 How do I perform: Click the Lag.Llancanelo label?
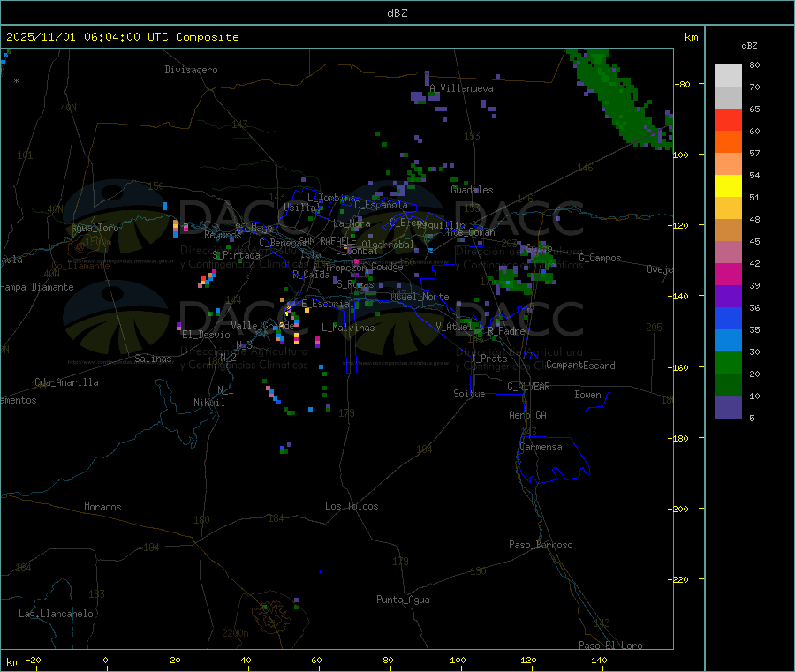(57, 614)
